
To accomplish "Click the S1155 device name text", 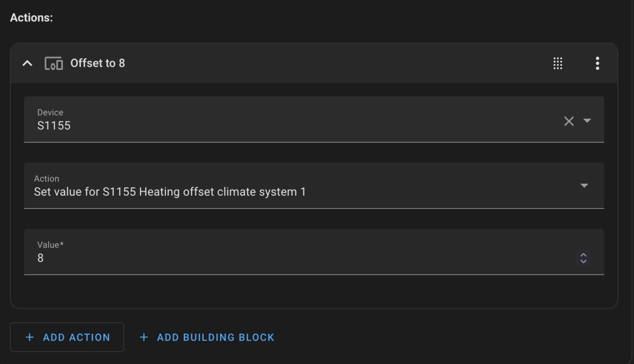I will click(x=54, y=126).
